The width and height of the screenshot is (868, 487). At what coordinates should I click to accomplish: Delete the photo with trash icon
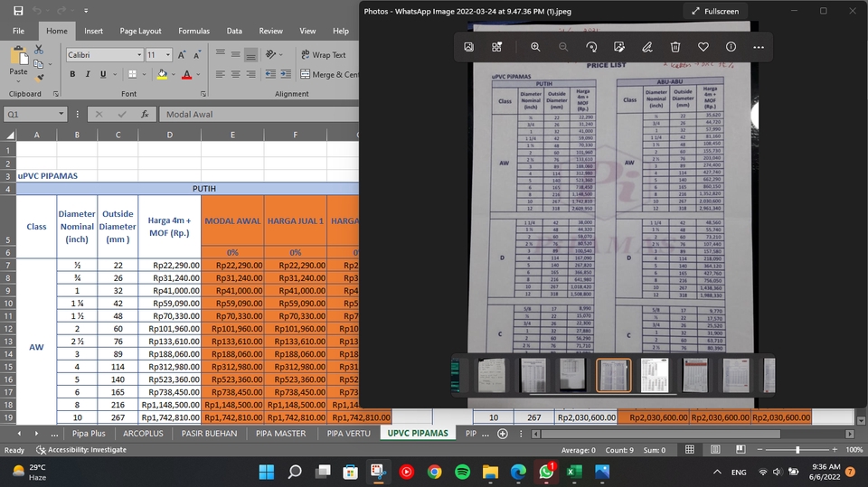[x=675, y=47]
